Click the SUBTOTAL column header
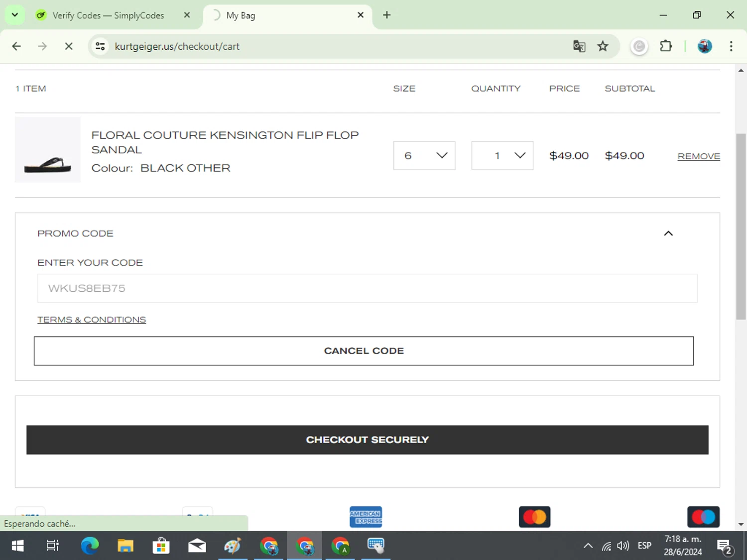This screenshot has width=747, height=560. [630, 89]
